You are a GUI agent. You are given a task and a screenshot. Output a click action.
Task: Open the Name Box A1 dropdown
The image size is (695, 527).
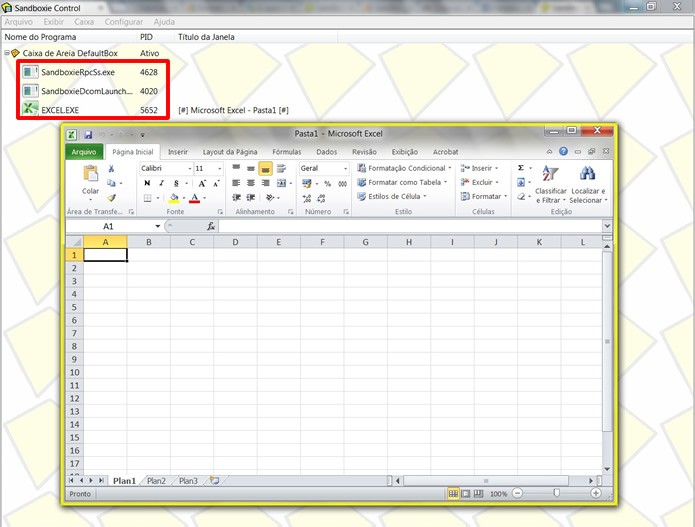pos(157,226)
